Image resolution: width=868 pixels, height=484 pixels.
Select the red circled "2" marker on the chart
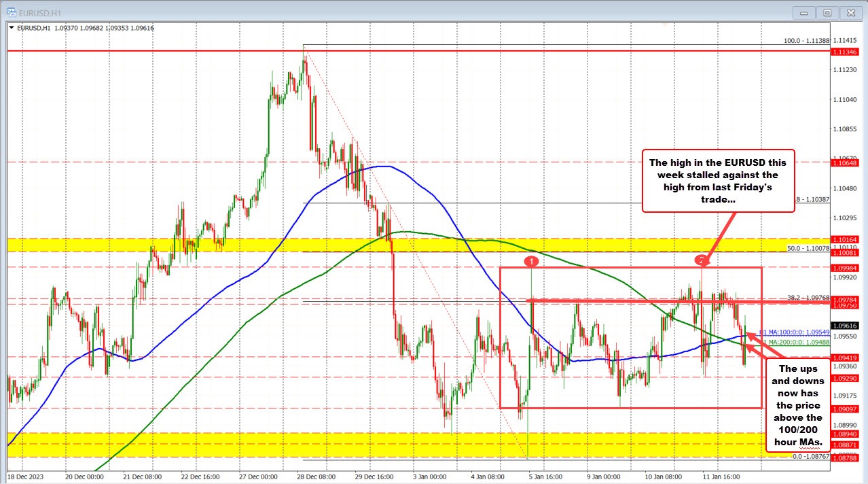click(702, 261)
